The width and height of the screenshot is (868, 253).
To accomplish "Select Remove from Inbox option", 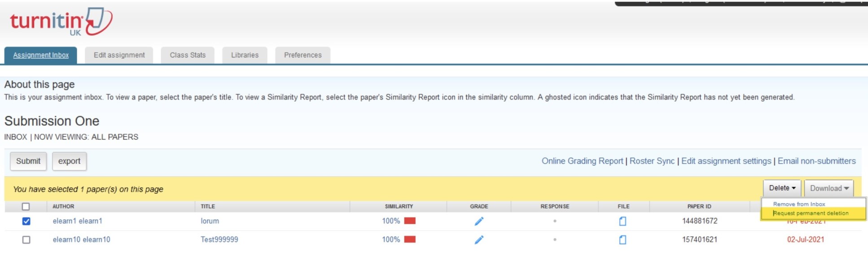I will [x=799, y=204].
